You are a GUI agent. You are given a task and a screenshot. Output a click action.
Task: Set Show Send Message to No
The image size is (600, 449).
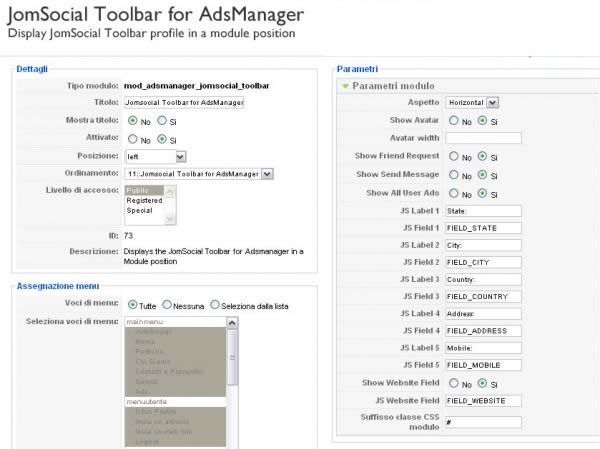coord(453,175)
